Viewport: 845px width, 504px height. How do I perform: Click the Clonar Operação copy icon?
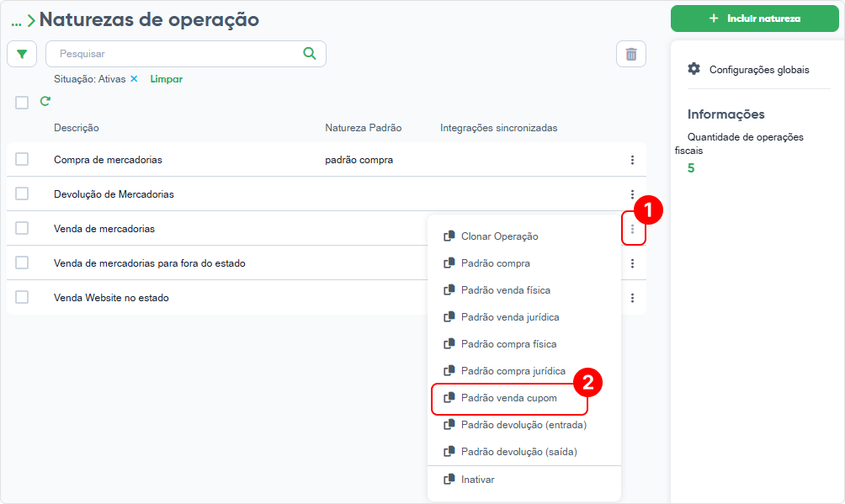coord(449,236)
